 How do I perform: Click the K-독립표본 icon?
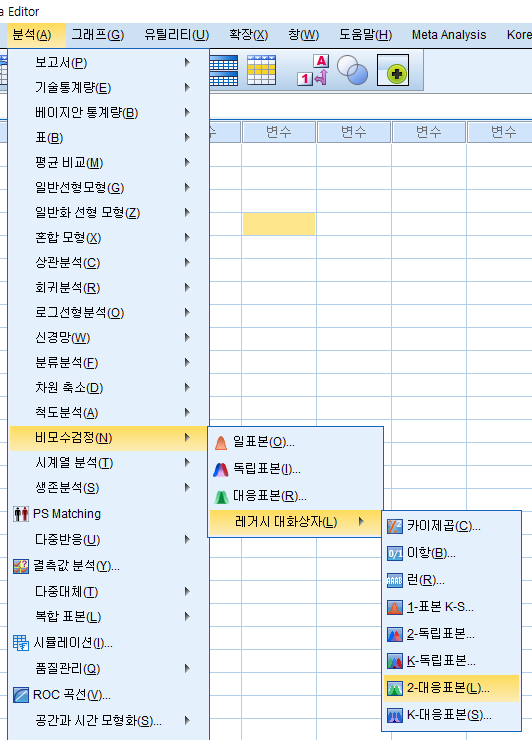(x=395, y=661)
